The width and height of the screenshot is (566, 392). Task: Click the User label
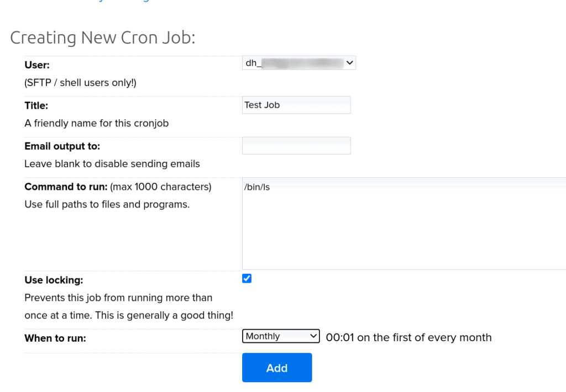(37, 65)
